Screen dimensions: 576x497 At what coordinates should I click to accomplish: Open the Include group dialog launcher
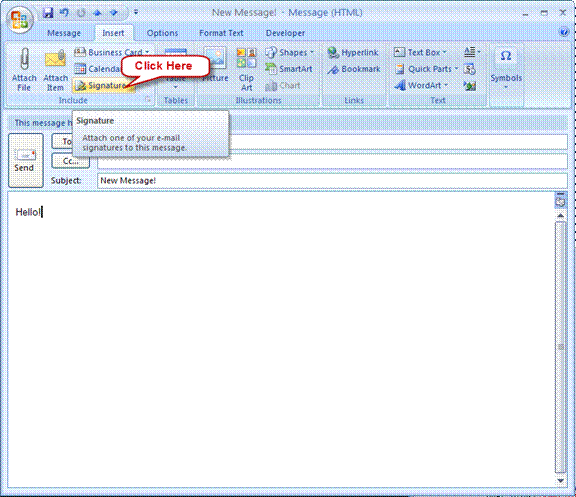pos(147,99)
